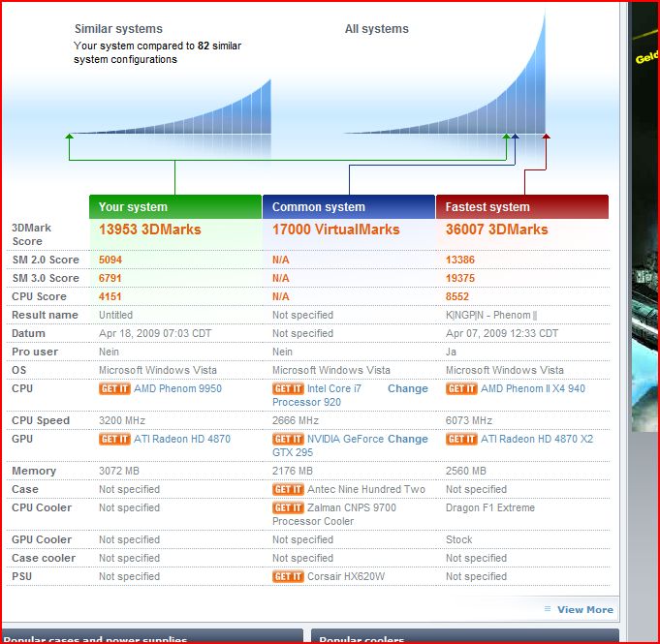The width and height of the screenshot is (660, 644).
Task: Click the 13953 3DMarks score
Action: [150, 230]
